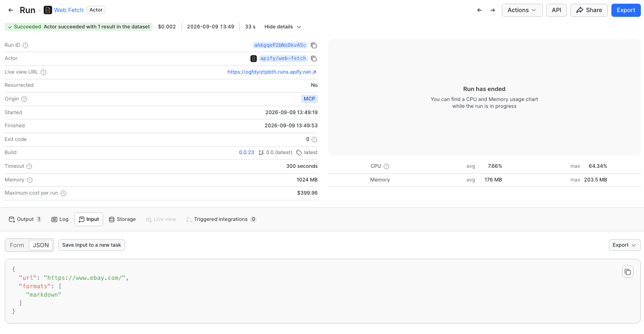Click the API button

pyautogui.click(x=556, y=10)
